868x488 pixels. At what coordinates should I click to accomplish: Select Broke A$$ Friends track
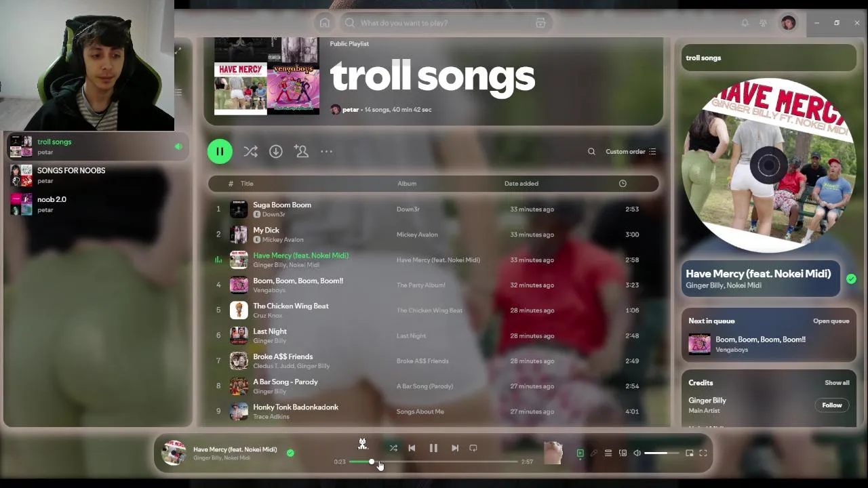[x=433, y=361]
